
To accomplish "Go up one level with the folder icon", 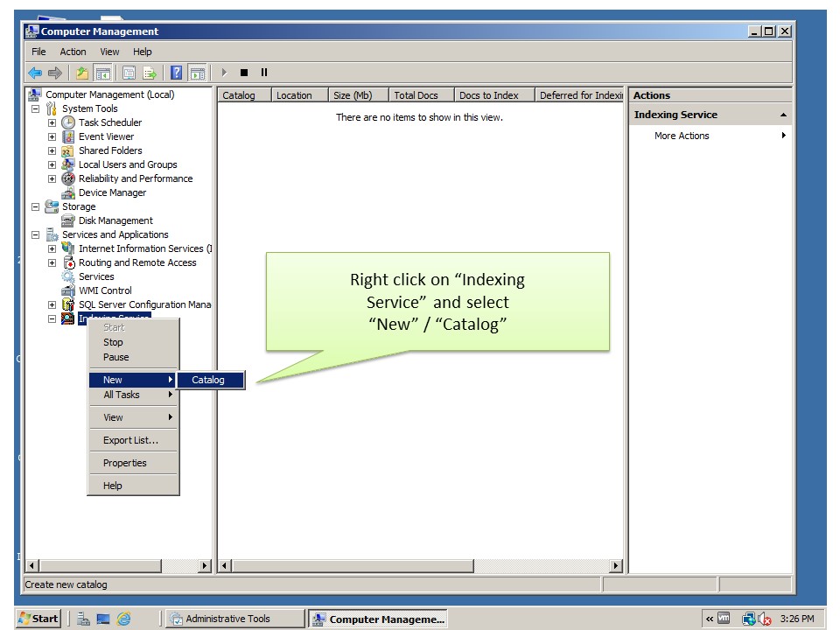I will (82, 73).
